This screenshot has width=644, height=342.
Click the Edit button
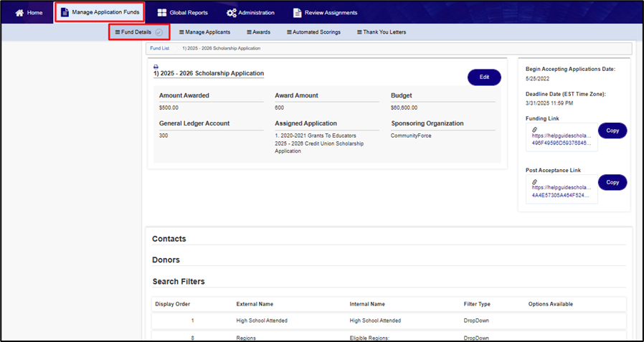(x=484, y=77)
